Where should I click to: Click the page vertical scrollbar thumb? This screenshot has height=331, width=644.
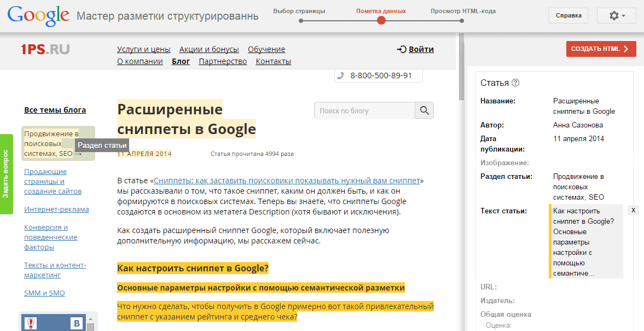pyautogui.click(x=461, y=67)
